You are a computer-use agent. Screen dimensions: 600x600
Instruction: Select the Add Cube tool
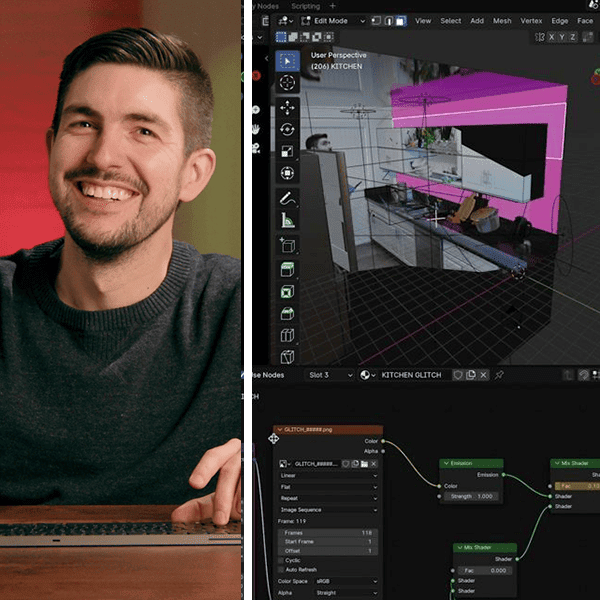pyautogui.click(x=287, y=245)
